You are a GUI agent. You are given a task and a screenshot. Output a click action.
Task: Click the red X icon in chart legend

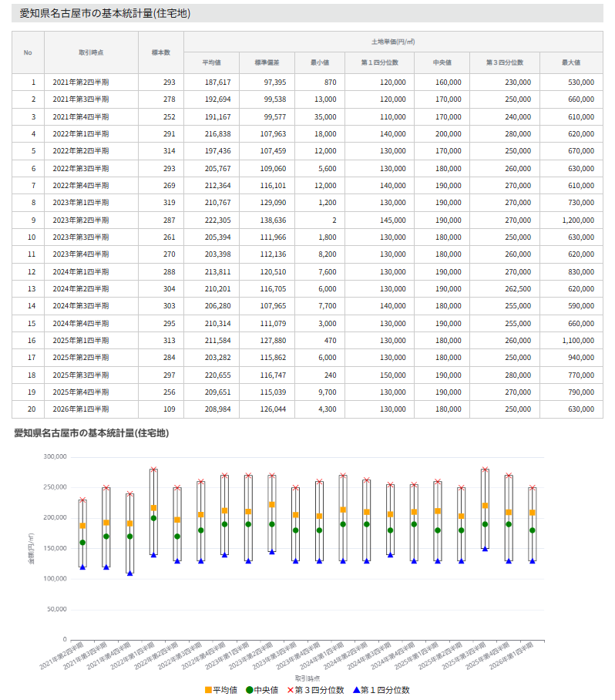(x=291, y=690)
